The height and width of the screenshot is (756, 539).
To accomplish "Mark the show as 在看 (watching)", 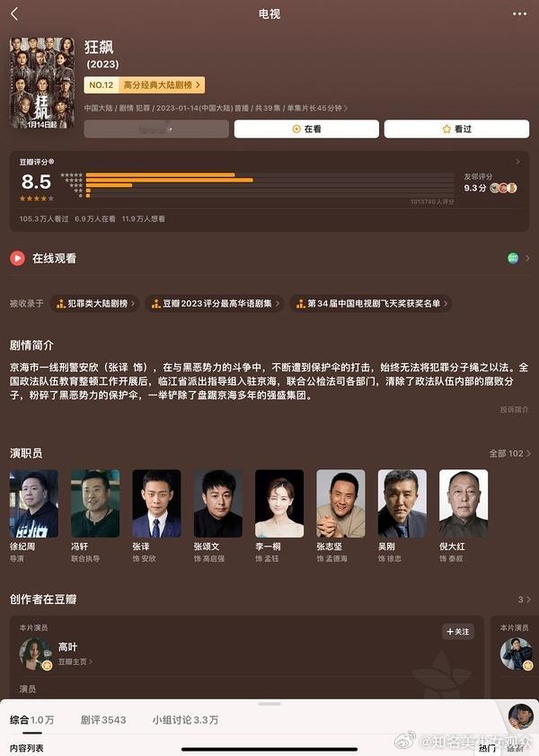I will (x=306, y=129).
